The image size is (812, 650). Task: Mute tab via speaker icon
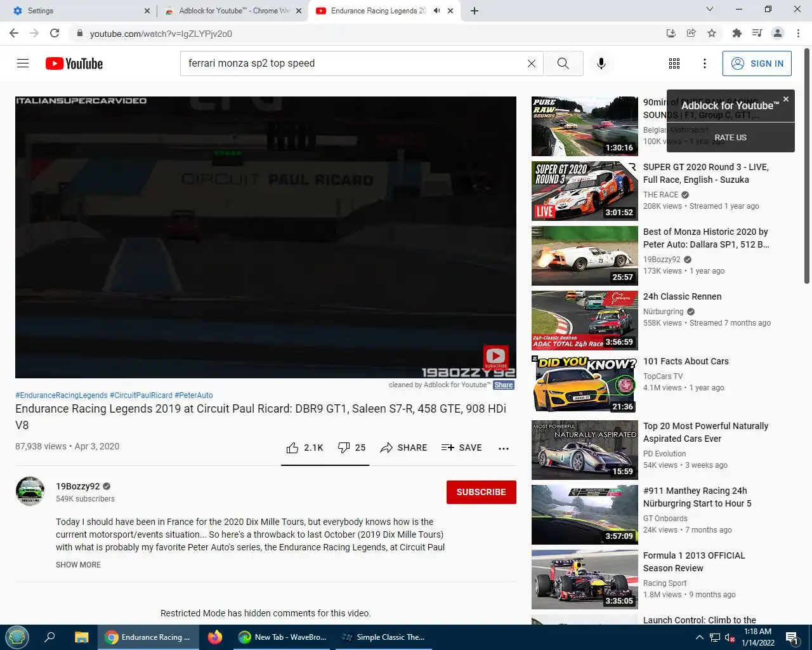tap(436, 11)
